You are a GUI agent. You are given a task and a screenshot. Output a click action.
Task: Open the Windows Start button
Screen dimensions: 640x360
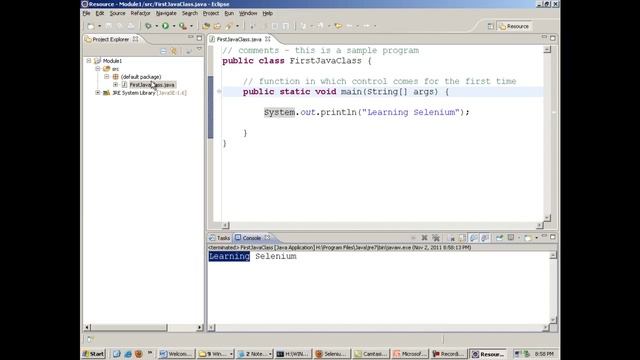(x=94, y=354)
